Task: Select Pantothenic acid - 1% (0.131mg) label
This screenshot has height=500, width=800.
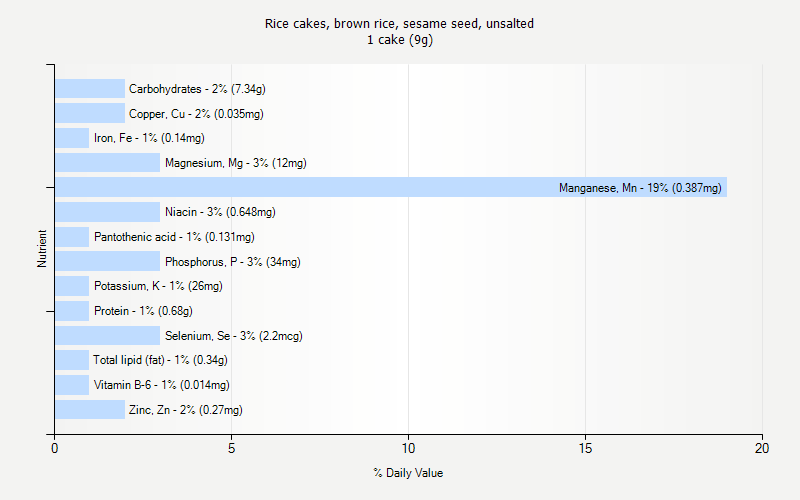Action: pos(174,237)
